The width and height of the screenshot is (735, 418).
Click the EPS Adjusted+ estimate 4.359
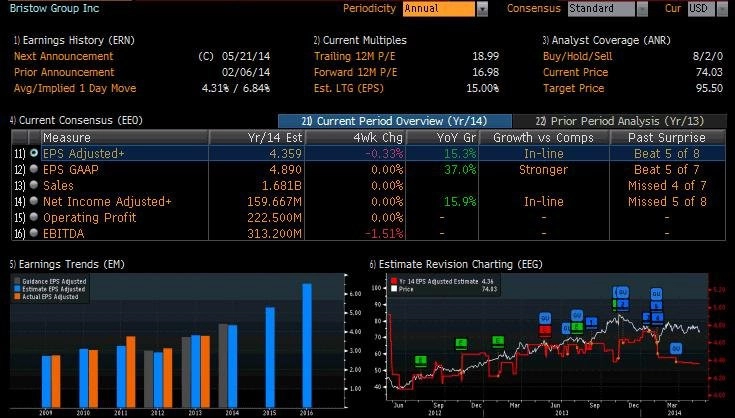[x=285, y=153]
